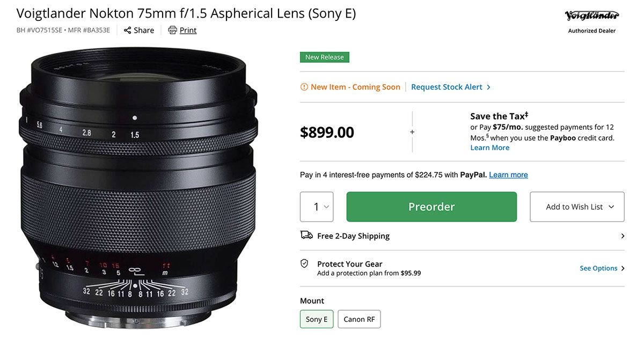Click the green Preorder button
Image resolution: width=644 pixels, height=338 pixels.
click(x=431, y=207)
